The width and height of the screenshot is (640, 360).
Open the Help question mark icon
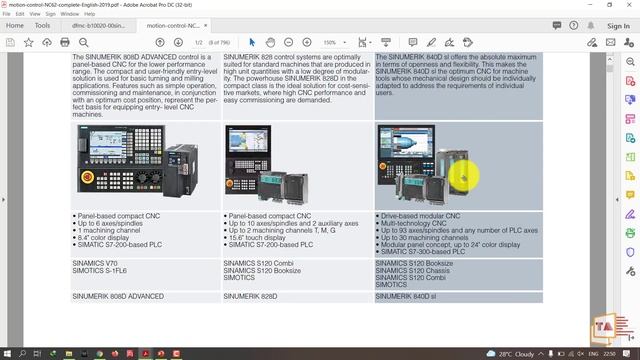[573, 25]
